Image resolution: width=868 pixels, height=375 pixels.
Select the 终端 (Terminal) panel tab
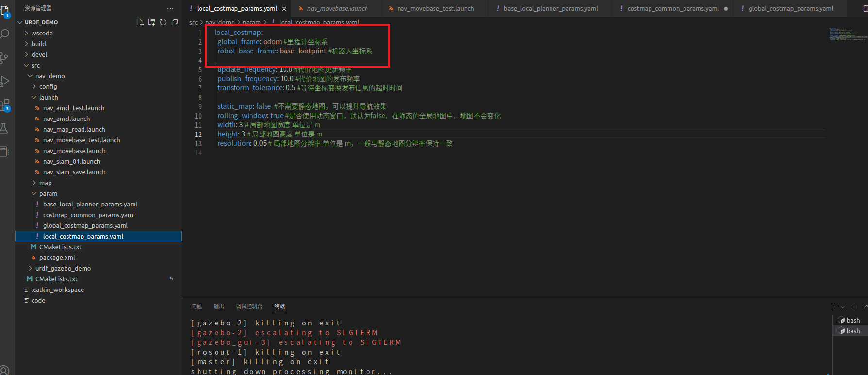pos(280,307)
